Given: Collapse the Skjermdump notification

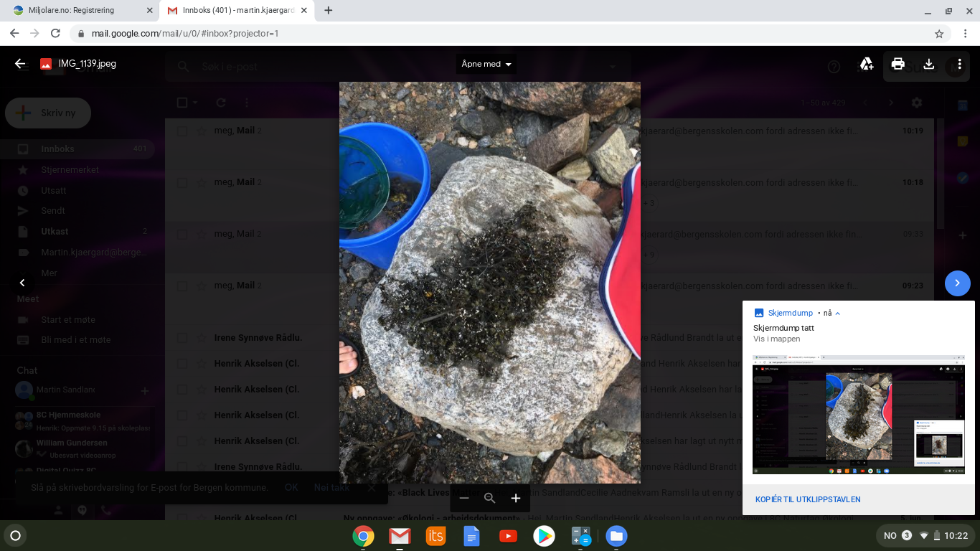Looking at the screenshot, I should 837,314.
